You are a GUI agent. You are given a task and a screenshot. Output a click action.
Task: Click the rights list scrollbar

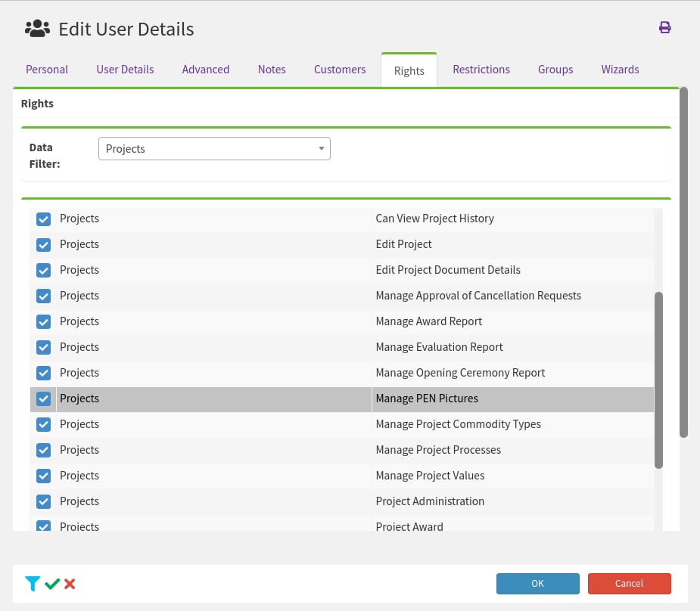[x=658, y=378]
